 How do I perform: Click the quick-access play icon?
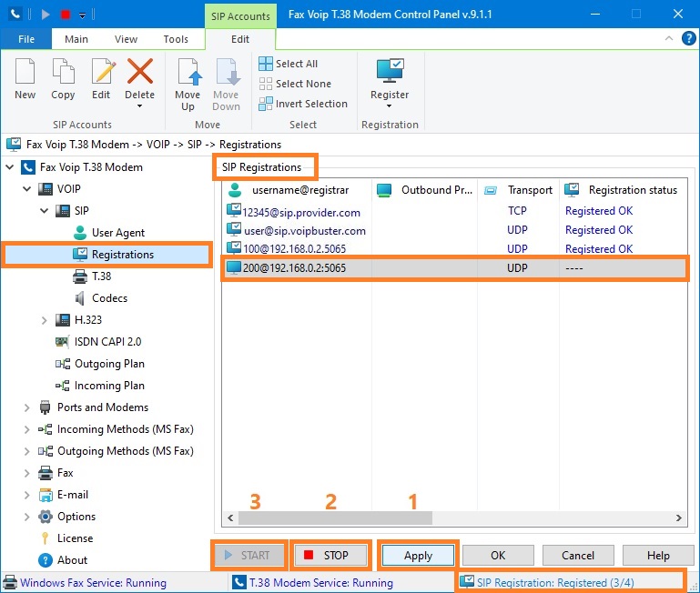(46, 15)
